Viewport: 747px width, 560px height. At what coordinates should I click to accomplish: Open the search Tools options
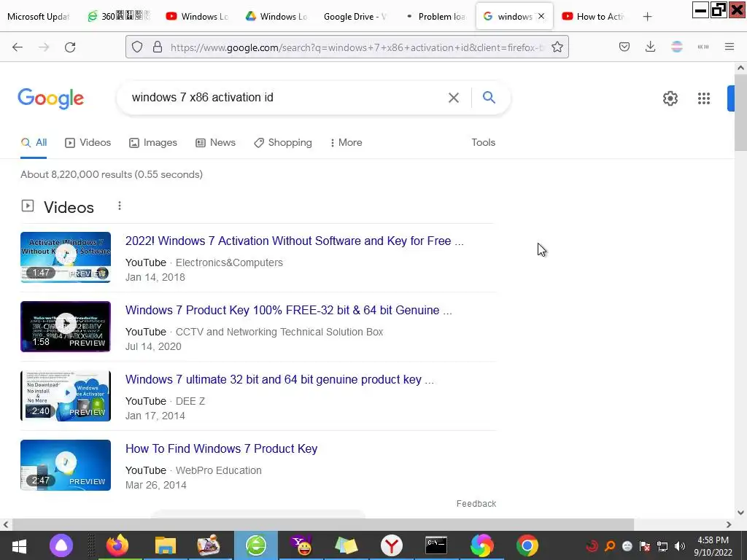click(483, 142)
